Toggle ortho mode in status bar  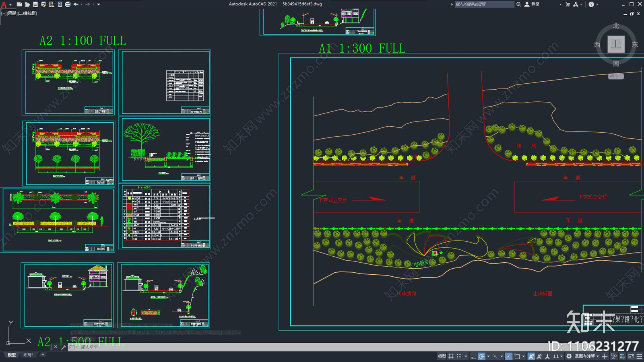click(x=473, y=356)
